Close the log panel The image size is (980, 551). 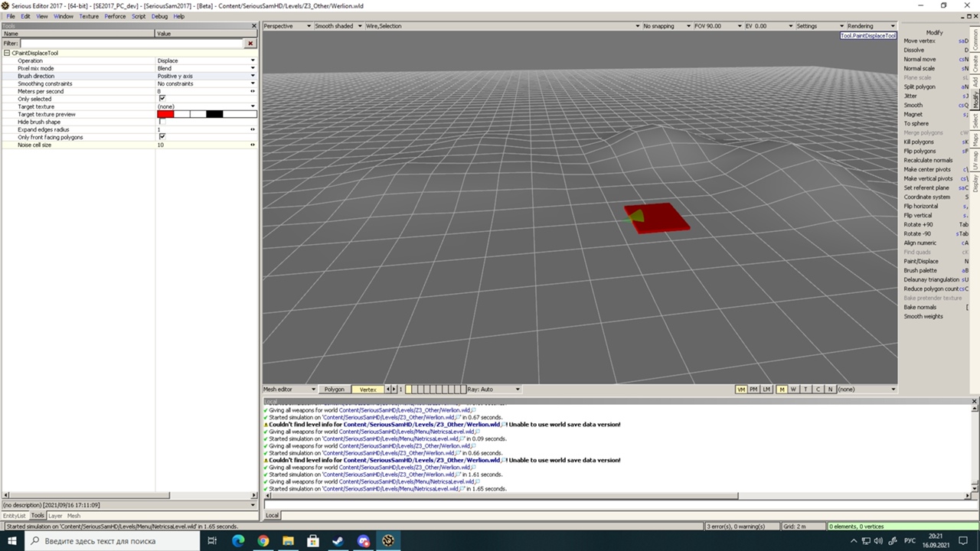point(975,401)
